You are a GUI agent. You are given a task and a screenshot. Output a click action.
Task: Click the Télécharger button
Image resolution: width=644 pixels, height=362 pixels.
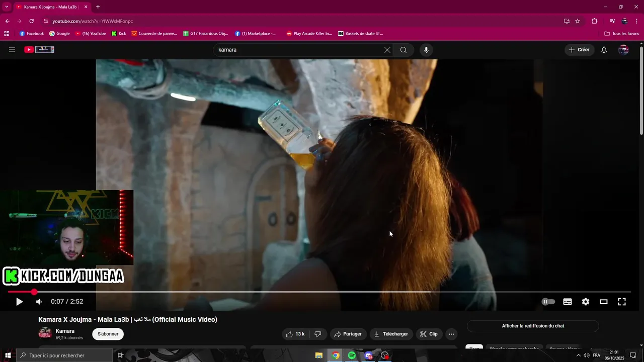pyautogui.click(x=391, y=334)
